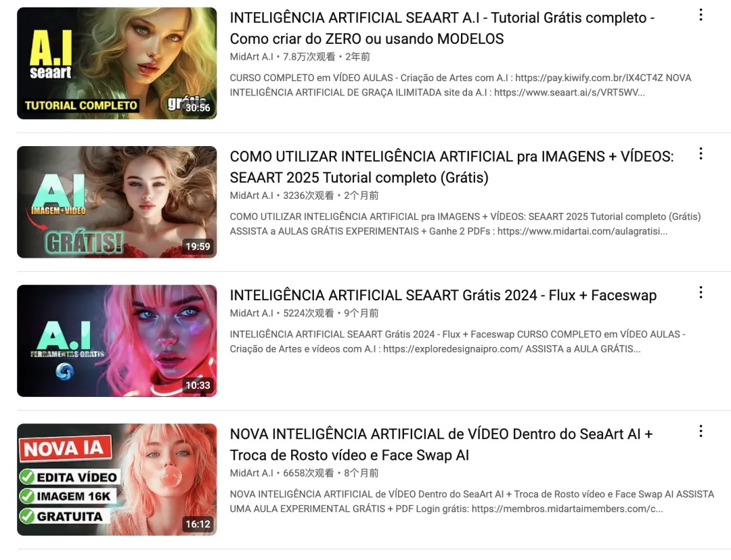
Task: Visit MidArt A.I channel on 5224次观看 video
Action: (x=251, y=313)
